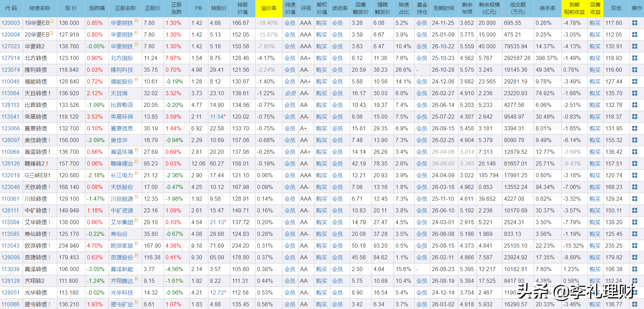Click 会员 in 纯债价值 column of 天目转债 row
Screen dimensions: 644x309
click(x=290, y=93)
